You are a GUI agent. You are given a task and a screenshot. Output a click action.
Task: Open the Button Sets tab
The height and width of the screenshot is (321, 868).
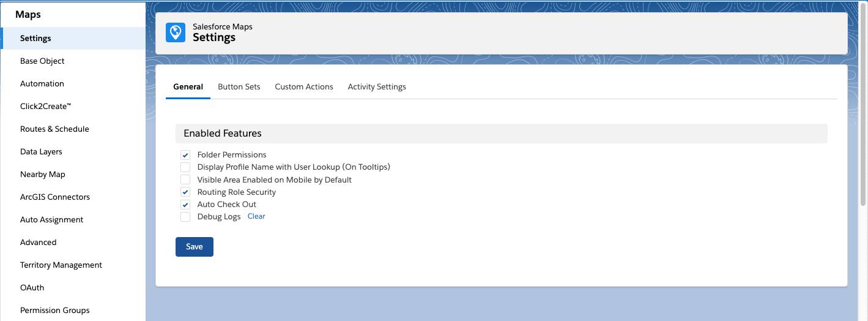pos(239,87)
